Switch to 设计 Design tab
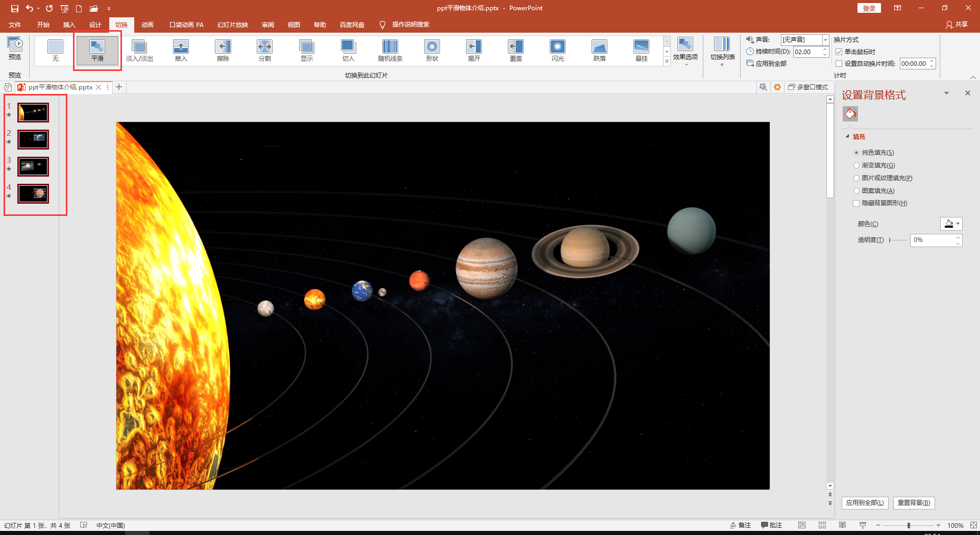980x535 pixels. pyautogui.click(x=95, y=25)
